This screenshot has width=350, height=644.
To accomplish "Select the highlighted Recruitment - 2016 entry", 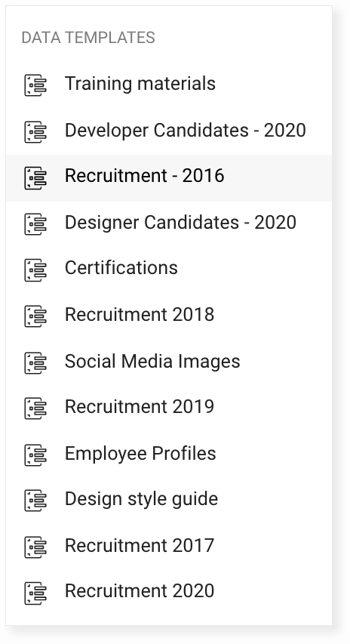I will pos(169,178).
